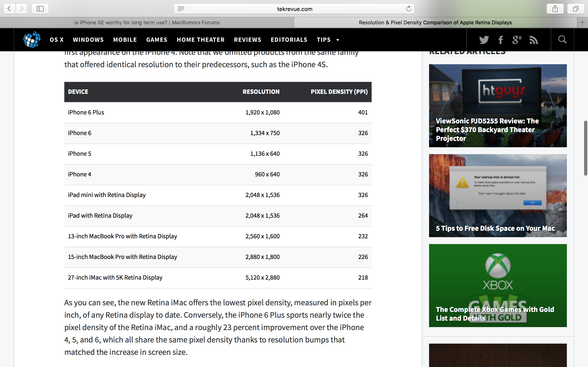Open TekRevue Twitter icon
This screenshot has width=588, height=367.
[x=484, y=39]
